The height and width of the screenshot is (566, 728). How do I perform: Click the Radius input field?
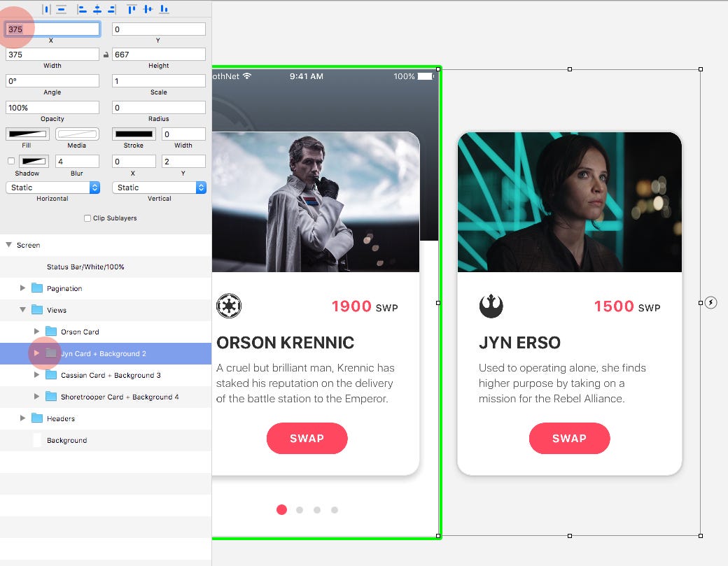(159, 108)
